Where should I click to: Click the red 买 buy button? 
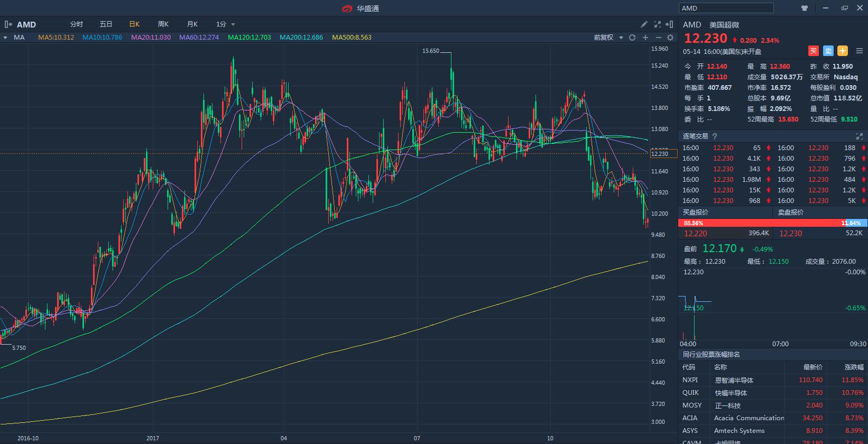[x=814, y=51]
